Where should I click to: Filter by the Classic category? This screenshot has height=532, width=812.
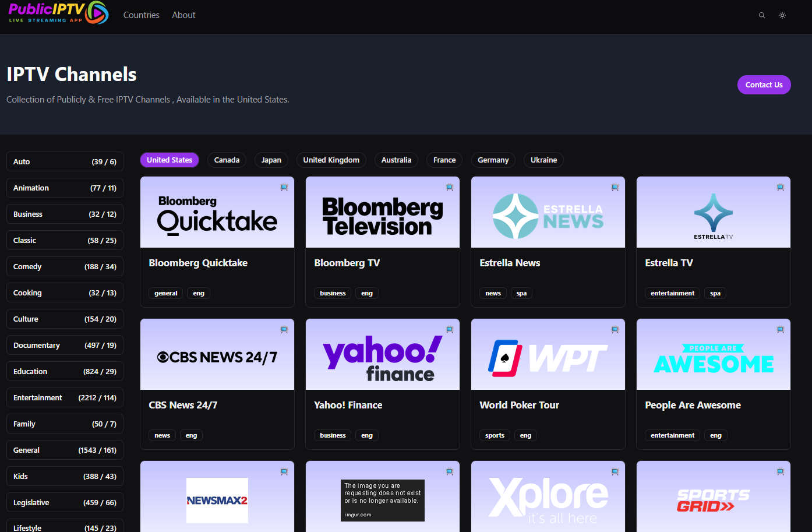[65, 240]
